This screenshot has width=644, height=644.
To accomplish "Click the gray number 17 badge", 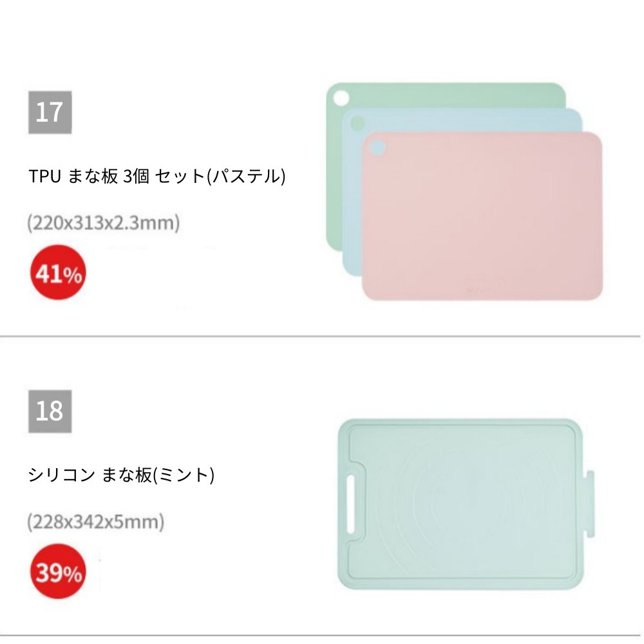I will [50, 112].
